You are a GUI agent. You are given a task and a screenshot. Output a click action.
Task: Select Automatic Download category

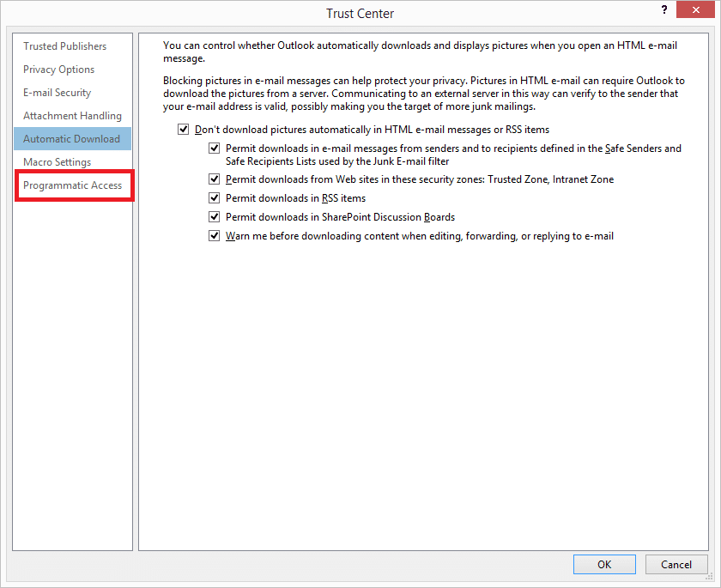[72, 139]
